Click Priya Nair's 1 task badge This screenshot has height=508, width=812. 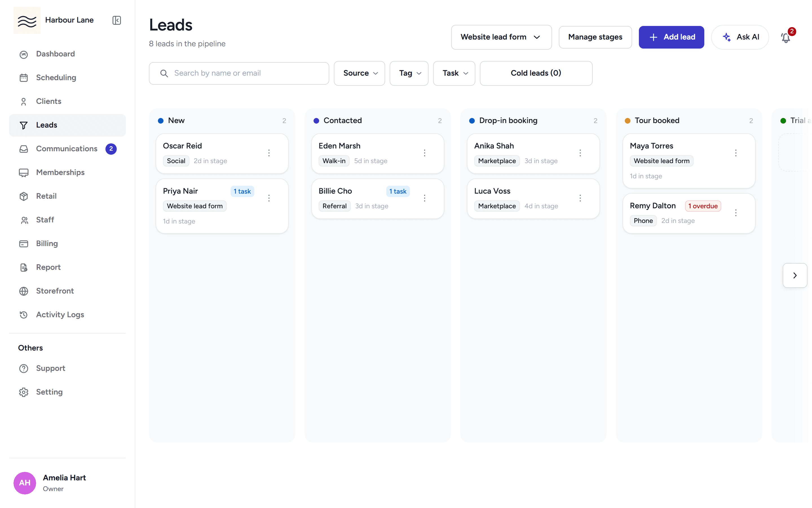pyautogui.click(x=242, y=191)
